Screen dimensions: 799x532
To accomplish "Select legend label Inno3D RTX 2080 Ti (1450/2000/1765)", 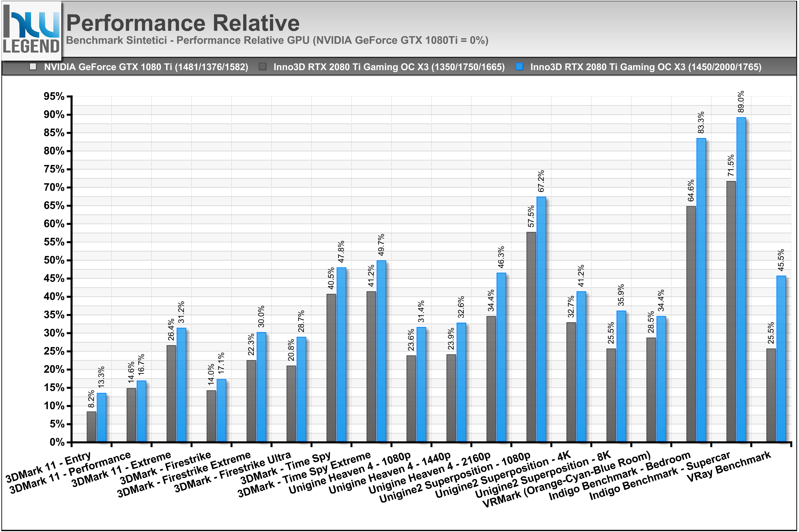I will (646, 67).
